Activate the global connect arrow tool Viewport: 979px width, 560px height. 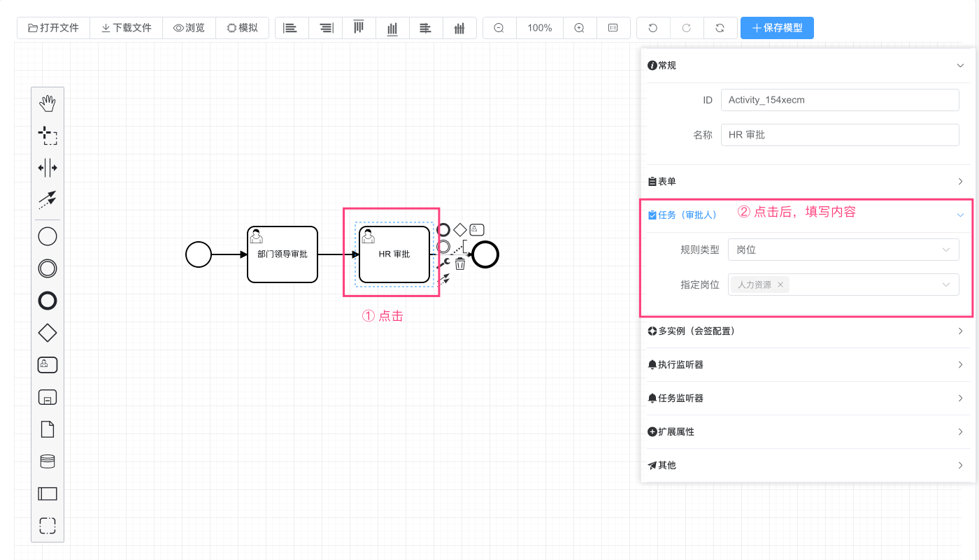pos(47,200)
